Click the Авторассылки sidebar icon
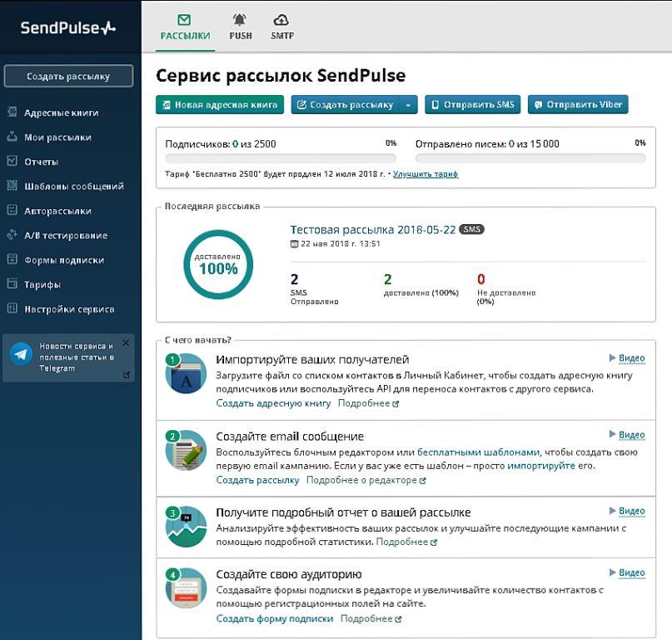The image size is (672, 640). (12, 210)
